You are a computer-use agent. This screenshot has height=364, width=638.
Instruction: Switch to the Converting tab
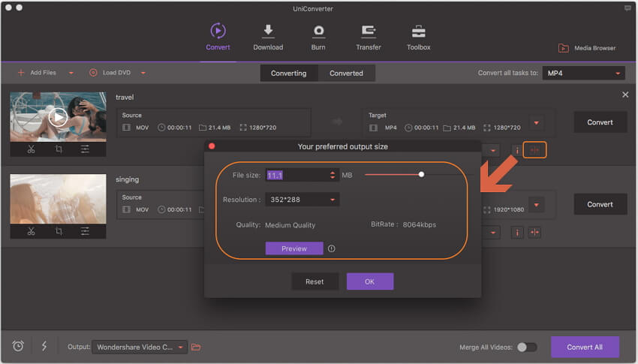pyautogui.click(x=288, y=74)
